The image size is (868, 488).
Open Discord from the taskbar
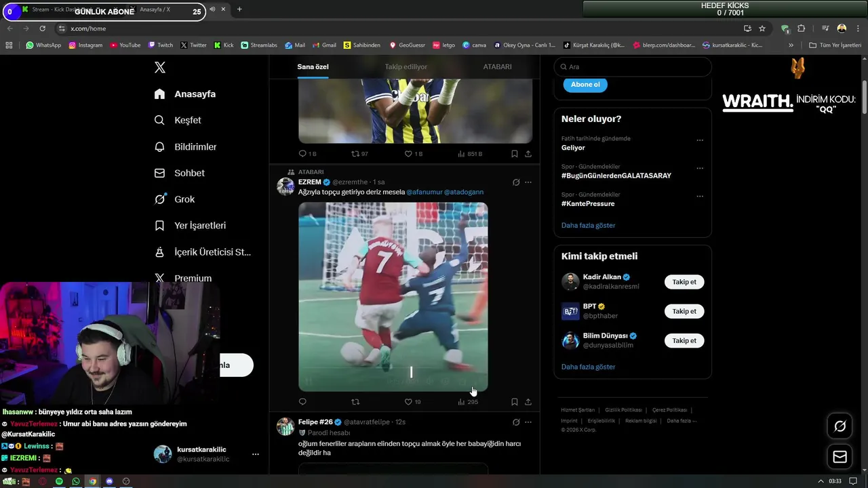point(109,481)
